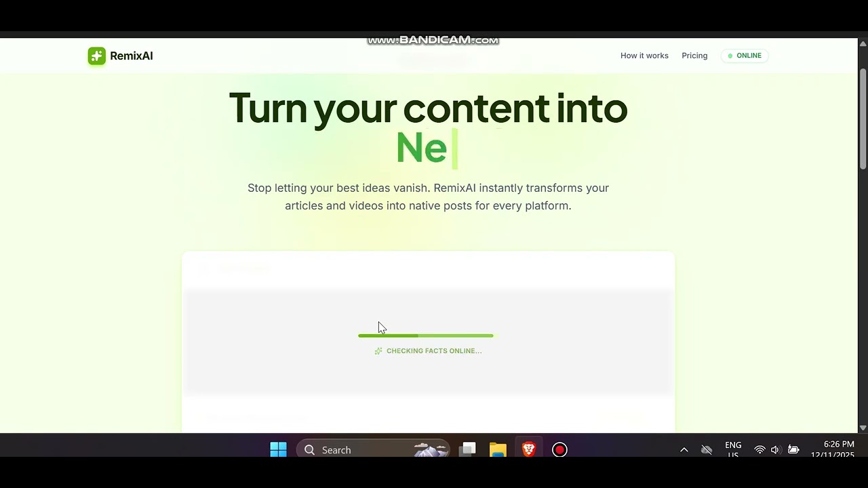Open the ENG language switcher
The height and width of the screenshot is (488, 868).
[x=733, y=450]
